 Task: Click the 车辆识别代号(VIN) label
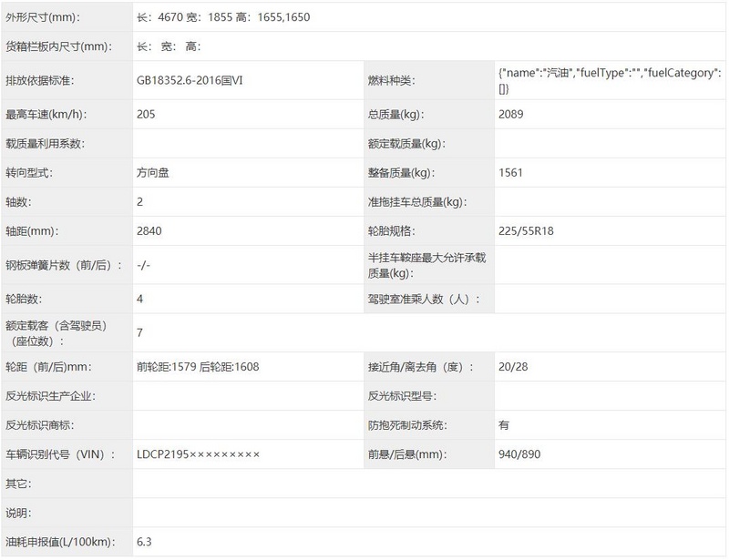point(60,454)
